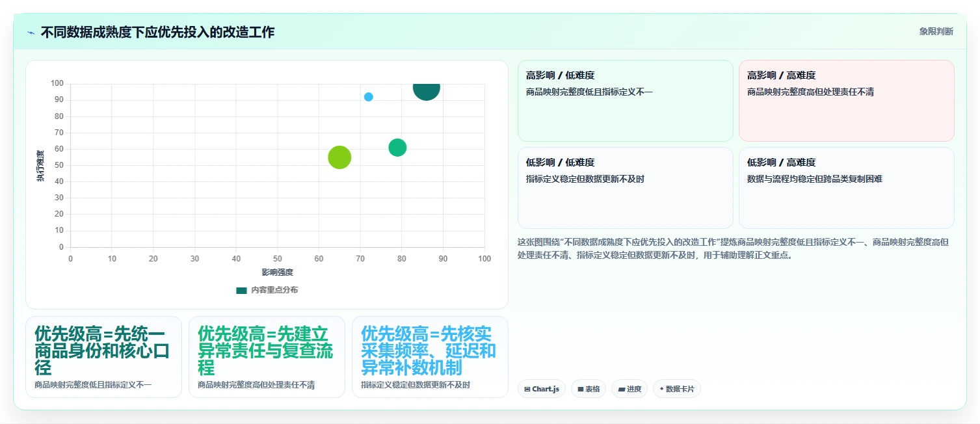Viewport: 980px width, 424px height.
Task: Open the 高影响 / 低难度 quadrant card
Action: tap(626, 101)
